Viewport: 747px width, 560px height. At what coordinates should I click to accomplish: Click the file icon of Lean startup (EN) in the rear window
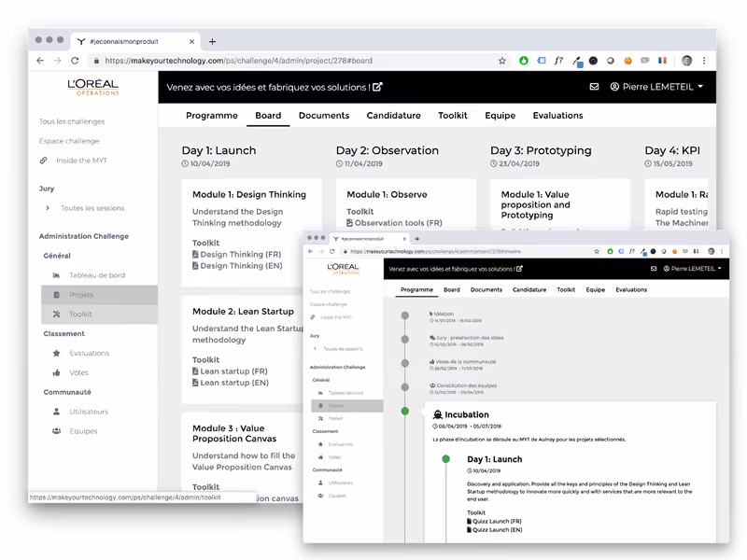pos(195,383)
